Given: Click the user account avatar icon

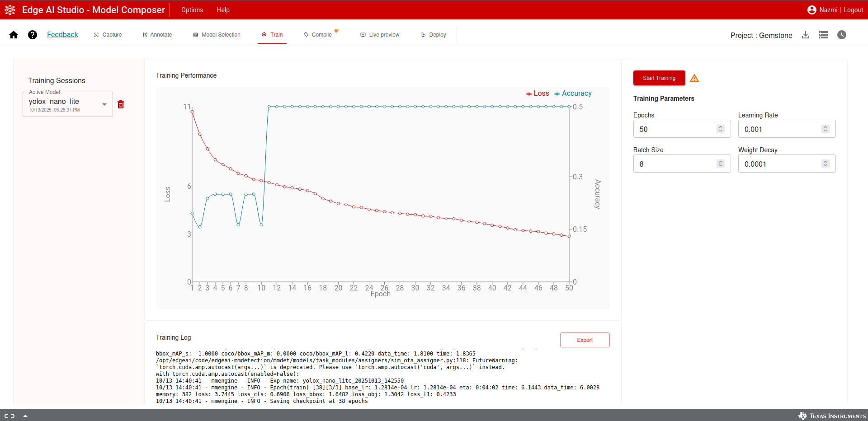Looking at the screenshot, I should pyautogui.click(x=812, y=10).
